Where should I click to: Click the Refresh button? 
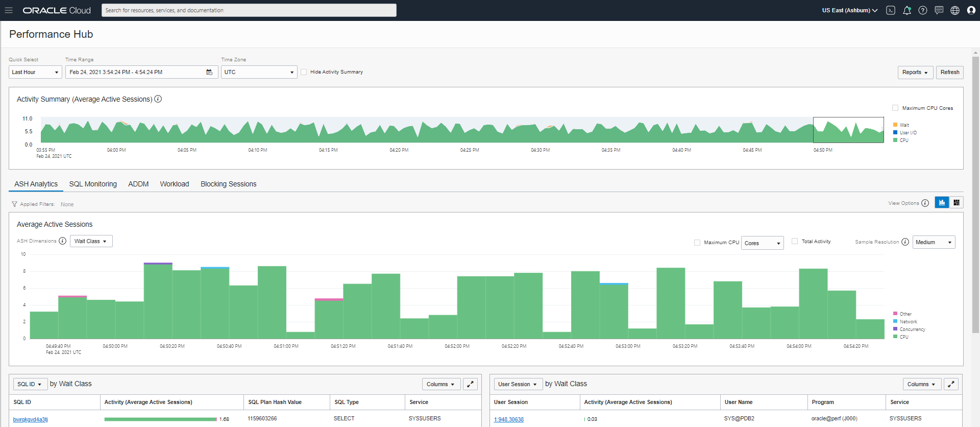(950, 72)
